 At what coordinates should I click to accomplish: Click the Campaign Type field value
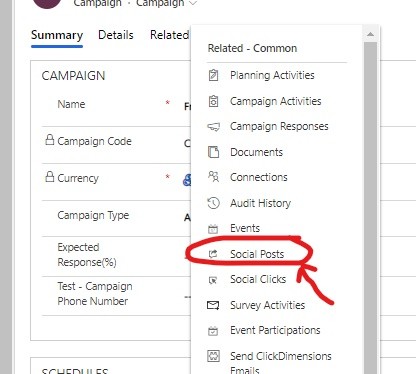[x=187, y=218]
